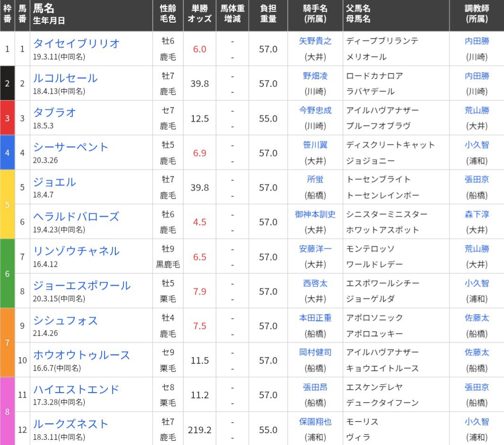View jockey 本田正重 page
The width and height of the screenshot is (504, 445).
(x=315, y=318)
